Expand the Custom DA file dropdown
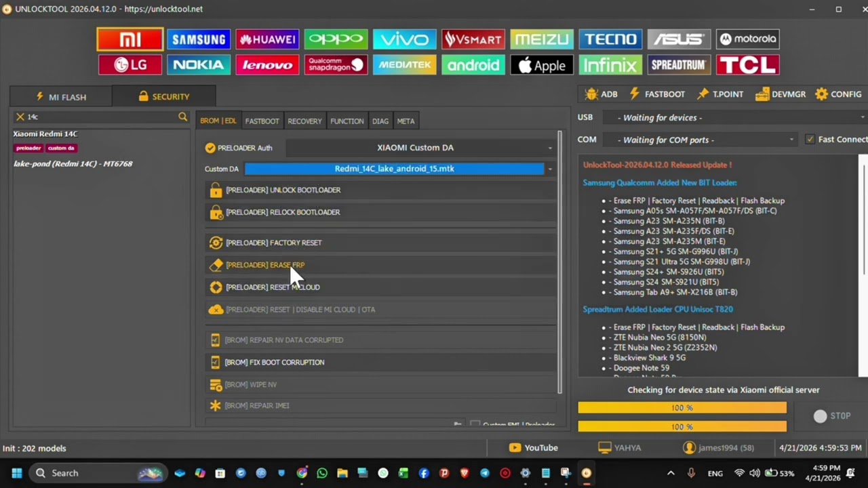 tap(550, 169)
